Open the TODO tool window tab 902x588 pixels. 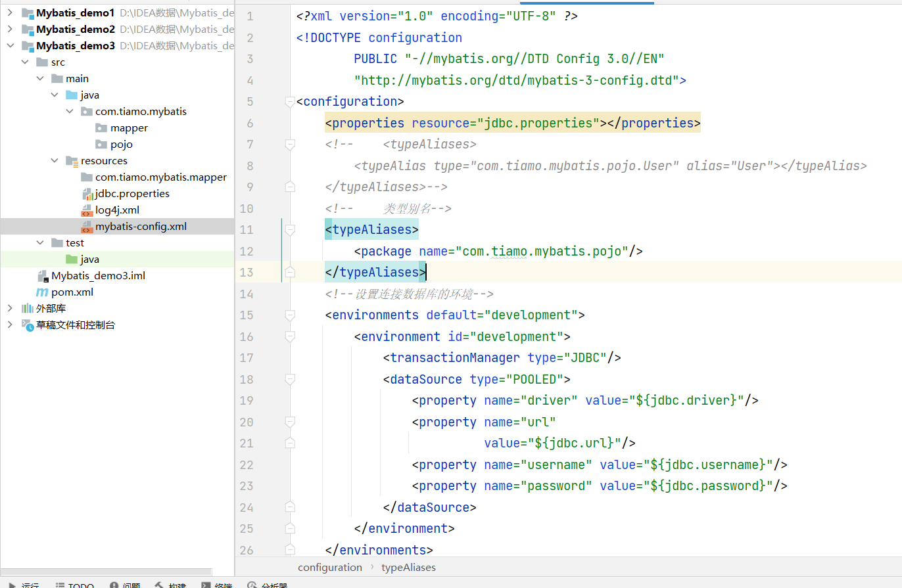[75, 584]
